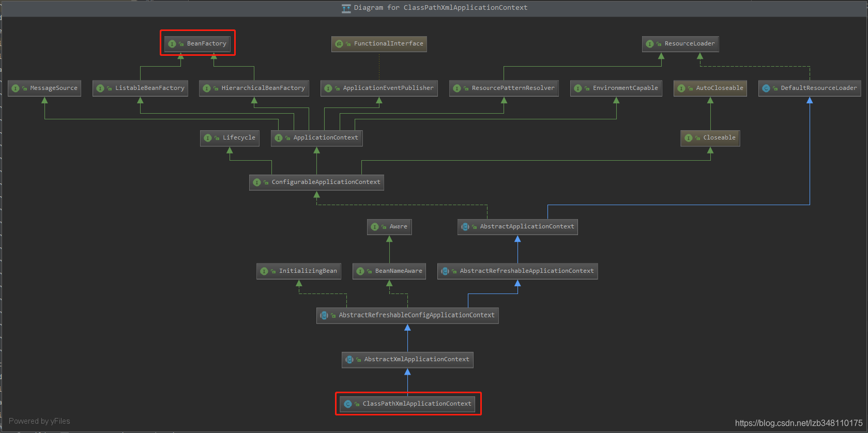
Task: Click the Diagram for ClassPathXmlApplicationContext title
Action: tap(440, 8)
